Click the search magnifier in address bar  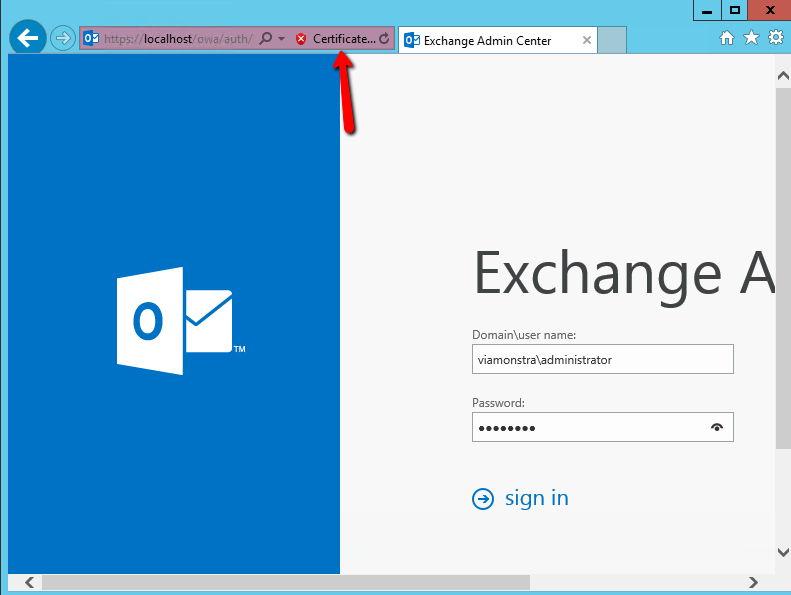click(x=265, y=39)
